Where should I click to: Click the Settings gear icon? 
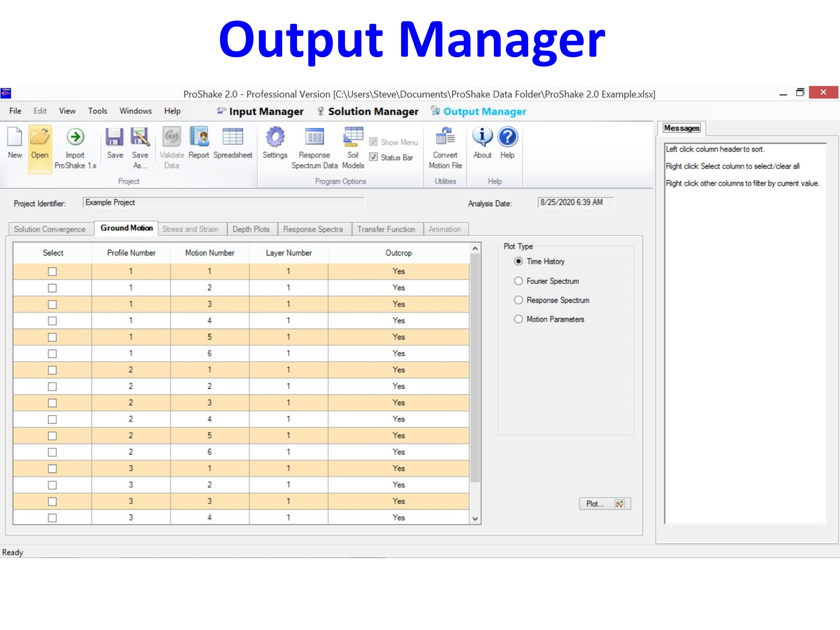point(275,137)
